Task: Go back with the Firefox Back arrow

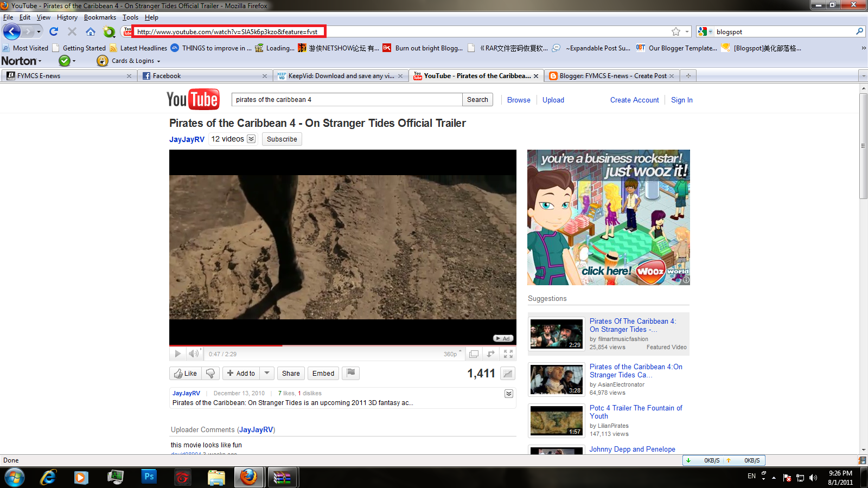Action: coord(12,31)
